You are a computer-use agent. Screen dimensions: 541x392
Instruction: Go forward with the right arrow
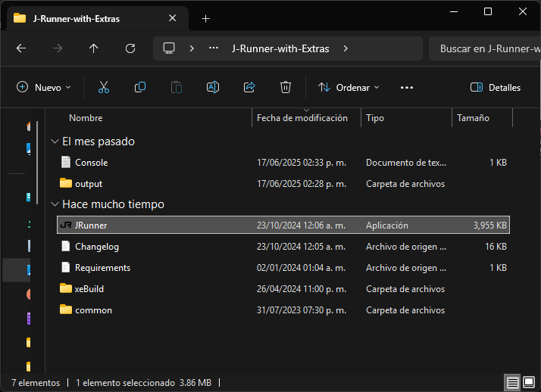pyautogui.click(x=58, y=48)
